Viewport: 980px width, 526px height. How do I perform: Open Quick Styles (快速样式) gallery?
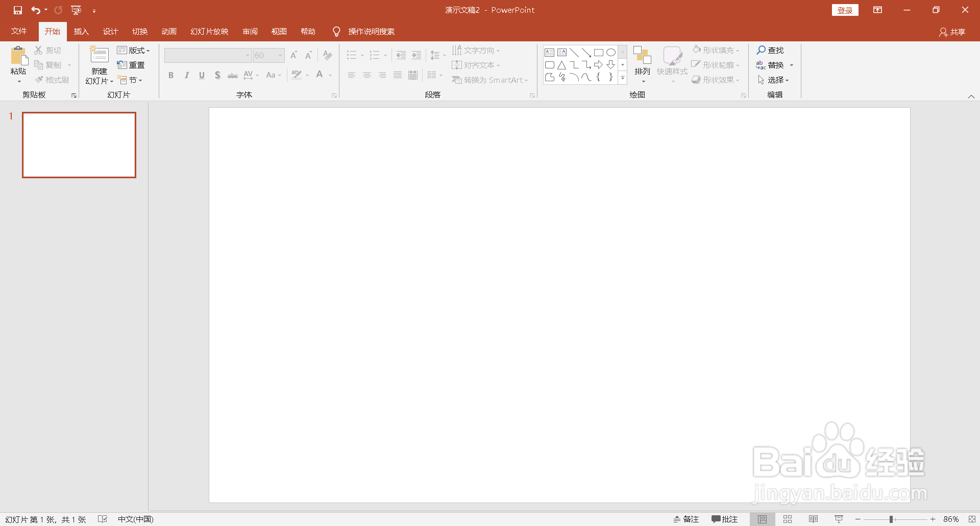click(x=672, y=64)
